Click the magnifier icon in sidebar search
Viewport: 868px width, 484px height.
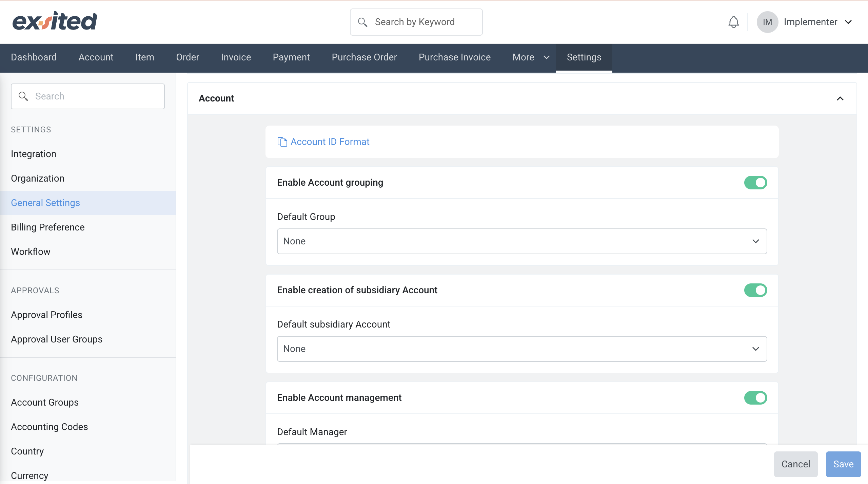tap(23, 96)
